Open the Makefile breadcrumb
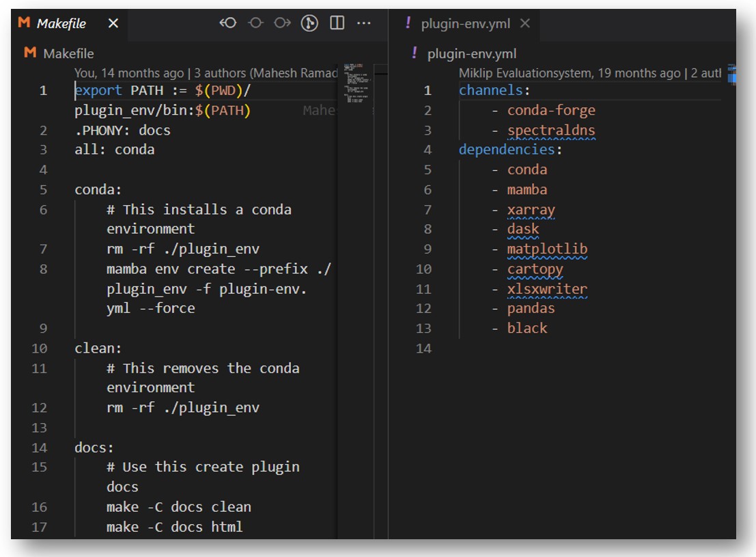 coord(68,53)
